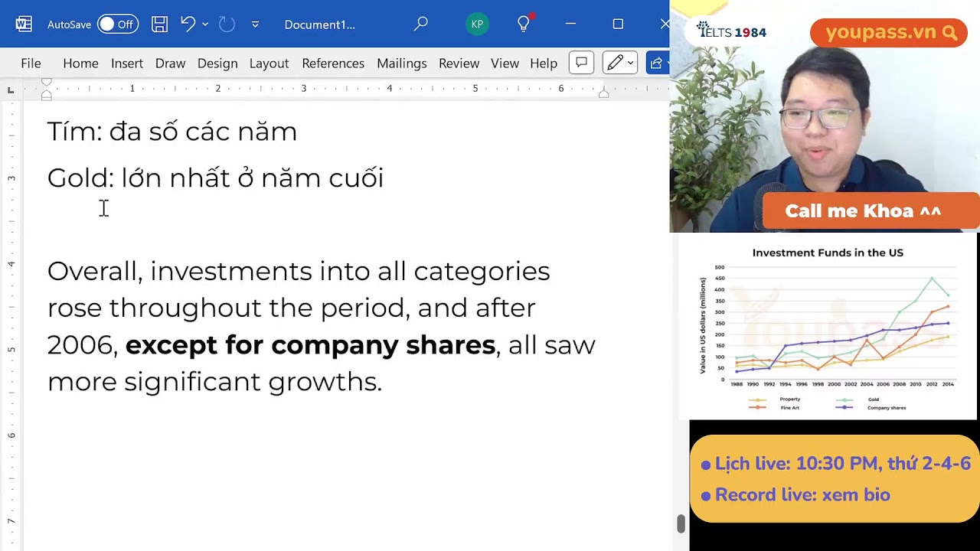This screenshot has width=980, height=551.
Task: Open the Undo history dropdown arrow
Action: coord(205,24)
